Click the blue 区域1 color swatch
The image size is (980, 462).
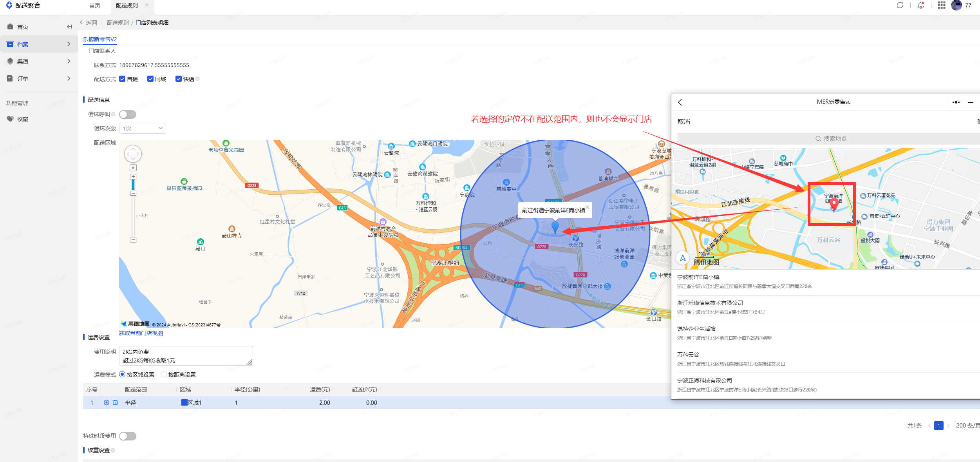pyautogui.click(x=184, y=402)
